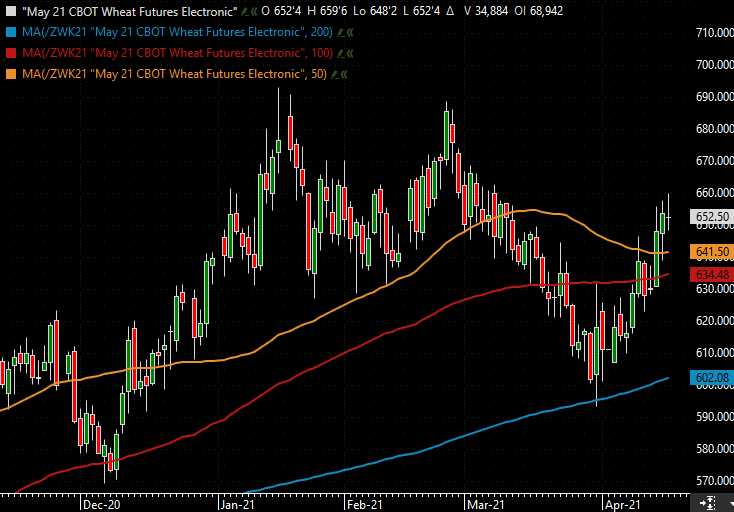Click the auto-scale price axis icon
The height and width of the screenshot is (512, 734).
coord(707,503)
